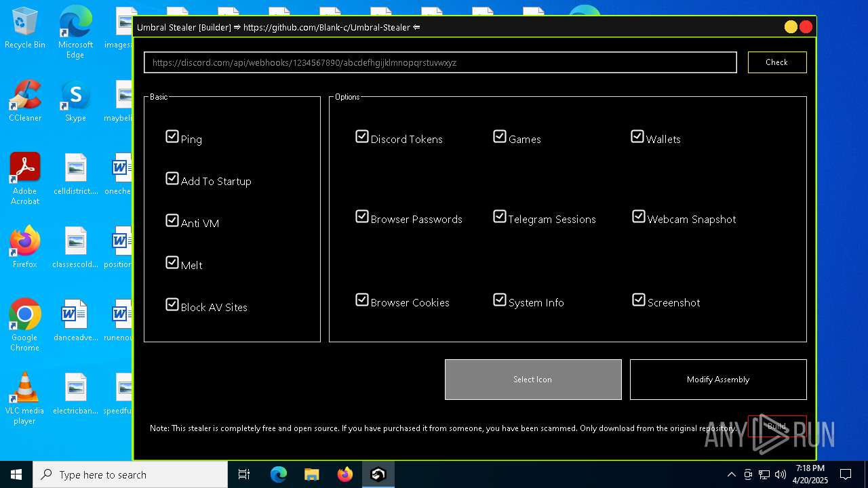Toggle the Wallets checkbox

tap(637, 137)
